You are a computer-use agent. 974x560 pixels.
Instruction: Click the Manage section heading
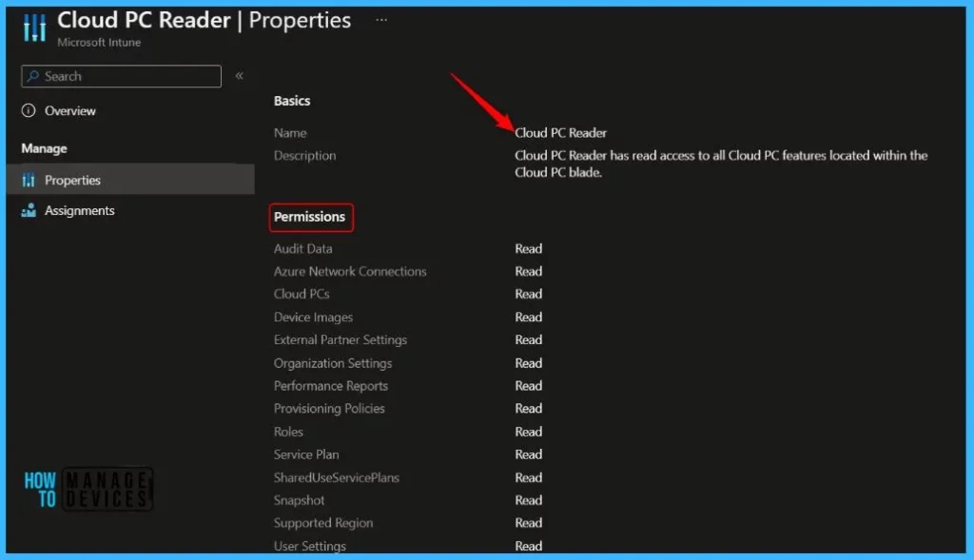coord(44,148)
